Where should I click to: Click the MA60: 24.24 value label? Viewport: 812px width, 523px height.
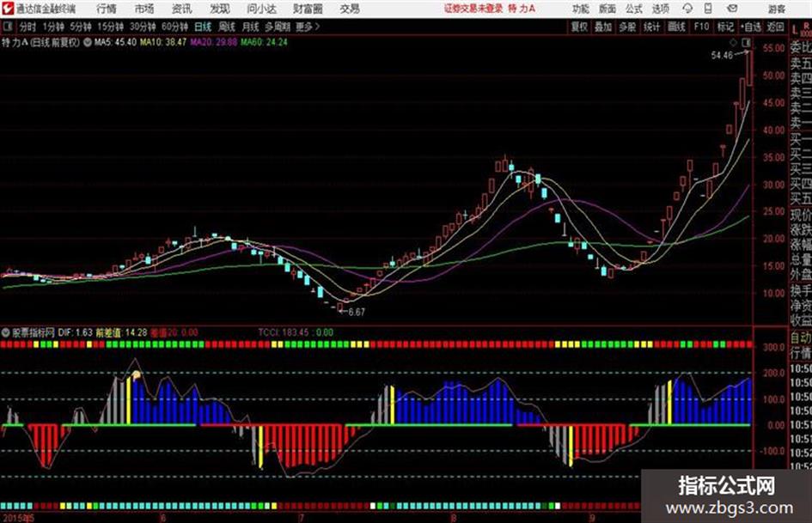264,42
